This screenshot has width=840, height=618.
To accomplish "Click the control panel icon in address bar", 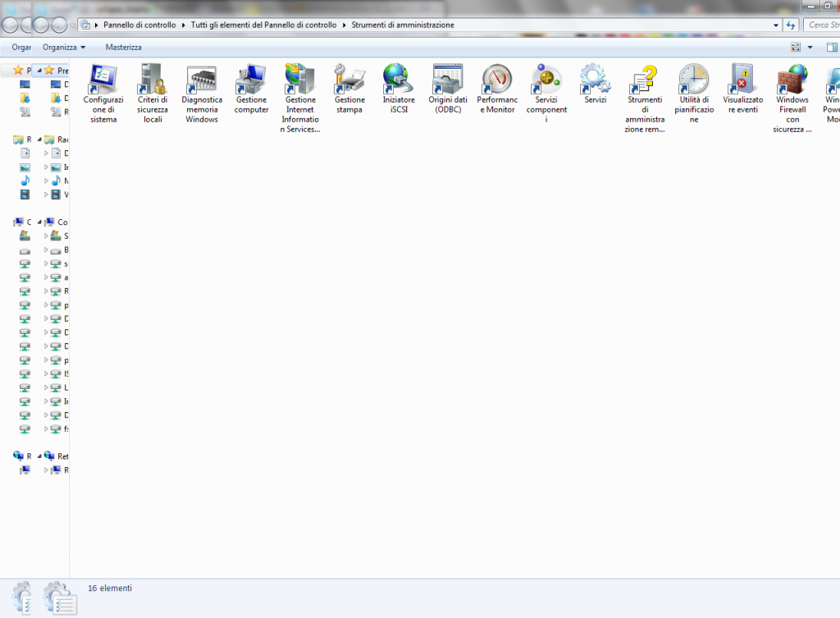I will (x=85, y=25).
